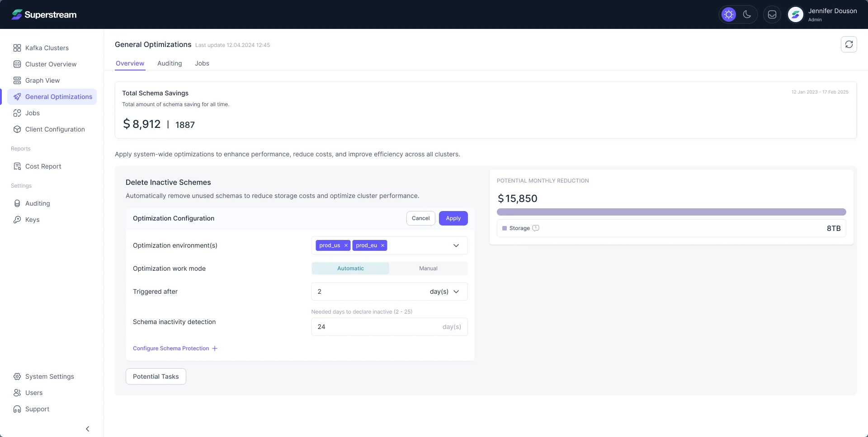868x437 pixels.
Task: Apply the optimization configuration
Action: pyautogui.click(x=453, y=218)
